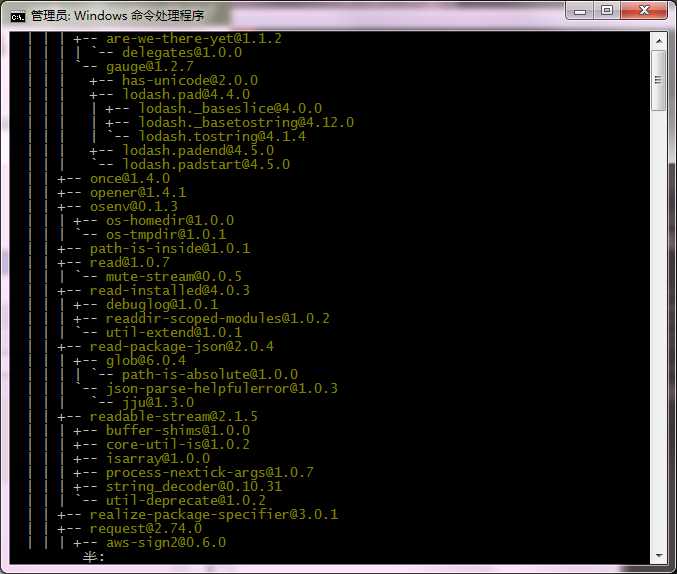Click readdir-scoped-modules@1.0.2 text
This screenshot has width=677, height=574.
[x=218, y=319]
